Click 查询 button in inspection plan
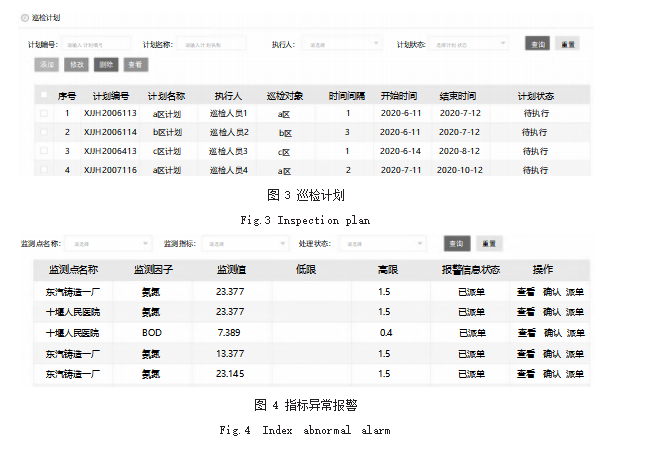Screen dimensions: 647x458 (537, 43)
